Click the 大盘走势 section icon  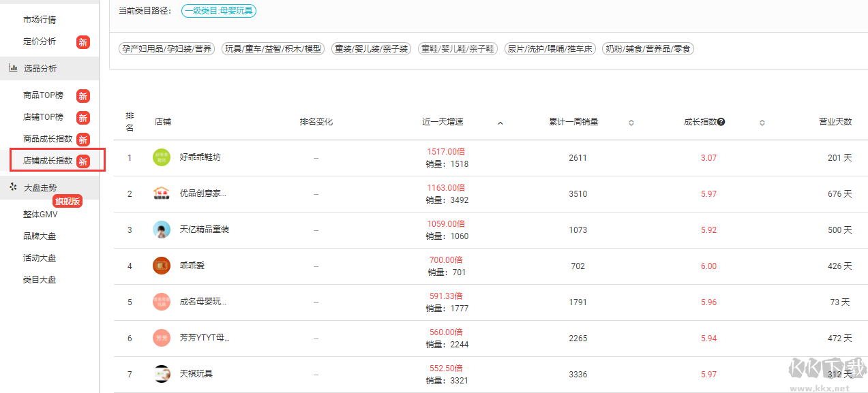(x=13, y=187)
